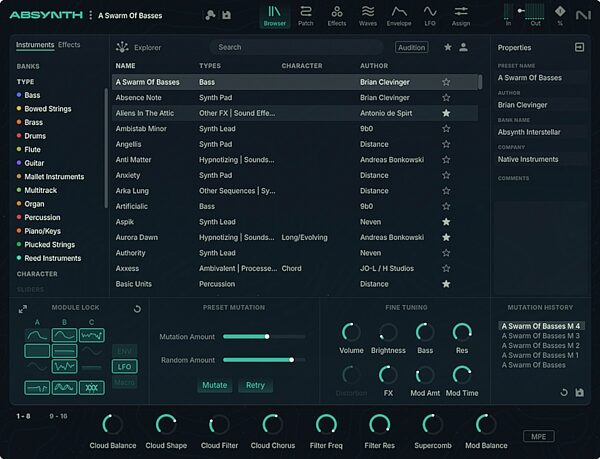Image resolution: width=600 pixels, height=459 pixels.
Task: Open the Envelope page
Action: [399, 16]
